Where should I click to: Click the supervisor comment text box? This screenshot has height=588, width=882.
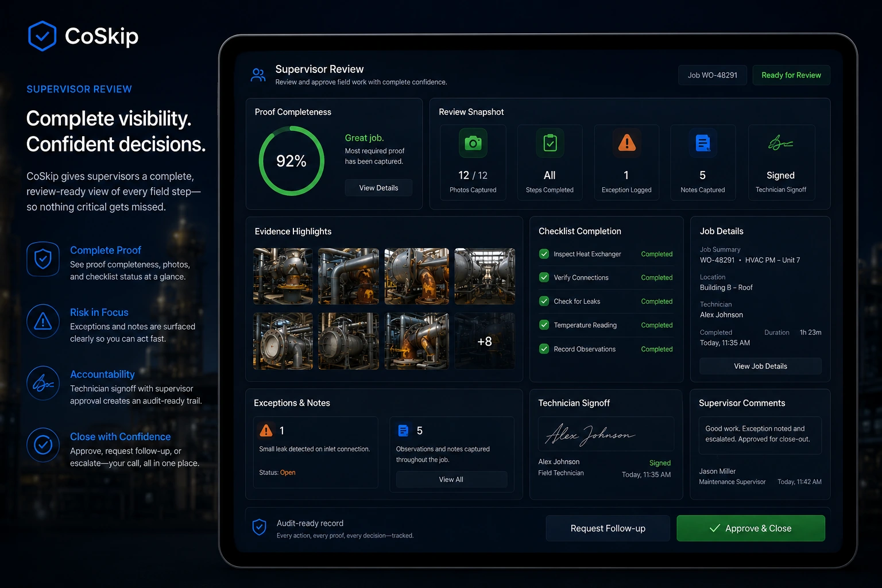[760, 435]
